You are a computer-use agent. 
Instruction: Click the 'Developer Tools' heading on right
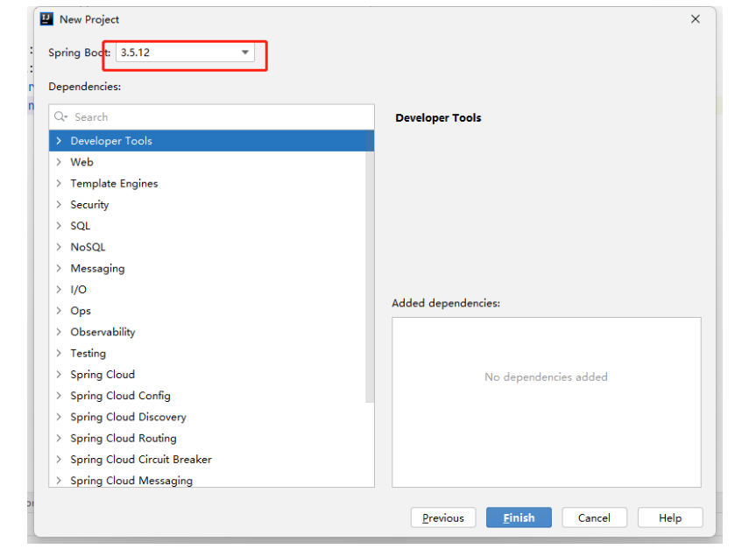438,118
